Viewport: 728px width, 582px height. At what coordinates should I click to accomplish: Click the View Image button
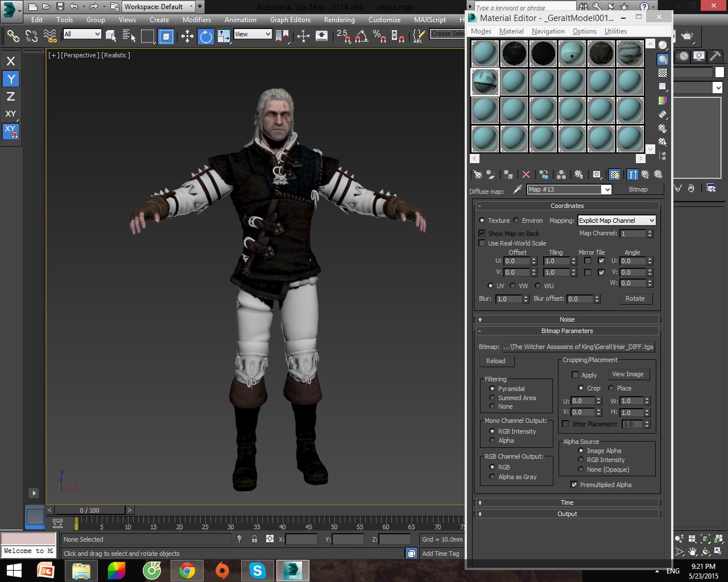[627, 374]
